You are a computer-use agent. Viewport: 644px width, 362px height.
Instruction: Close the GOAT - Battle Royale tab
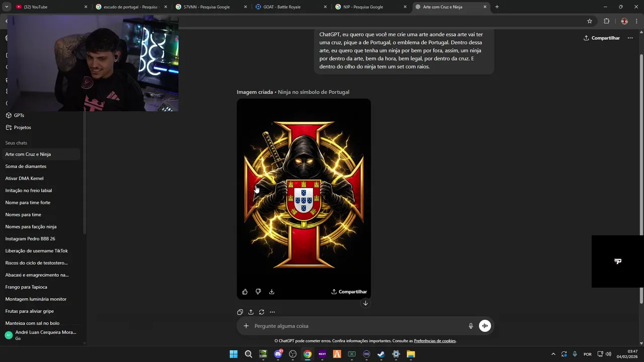pos(325,7)
